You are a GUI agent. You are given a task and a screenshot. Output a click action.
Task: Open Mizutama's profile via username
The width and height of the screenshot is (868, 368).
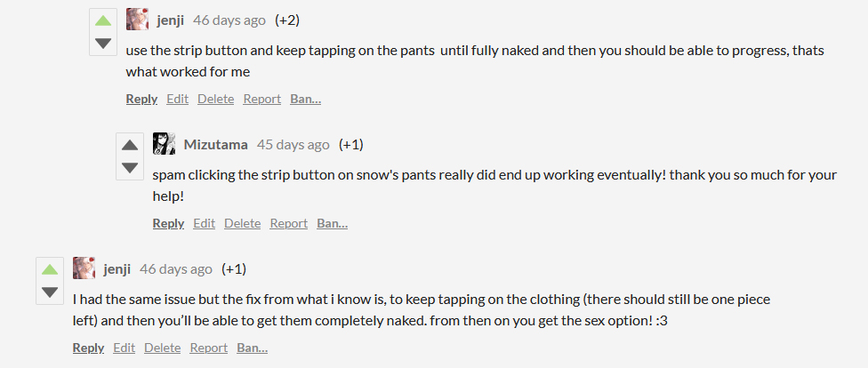coord(216,144)
